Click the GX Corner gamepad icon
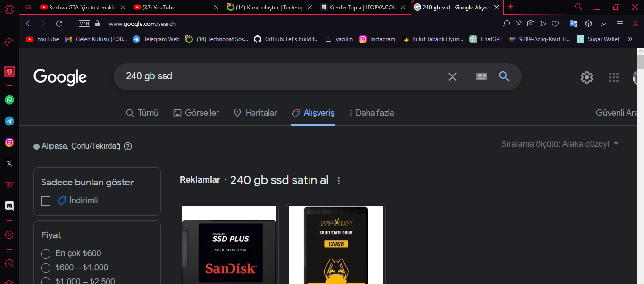 click(28, 7)
